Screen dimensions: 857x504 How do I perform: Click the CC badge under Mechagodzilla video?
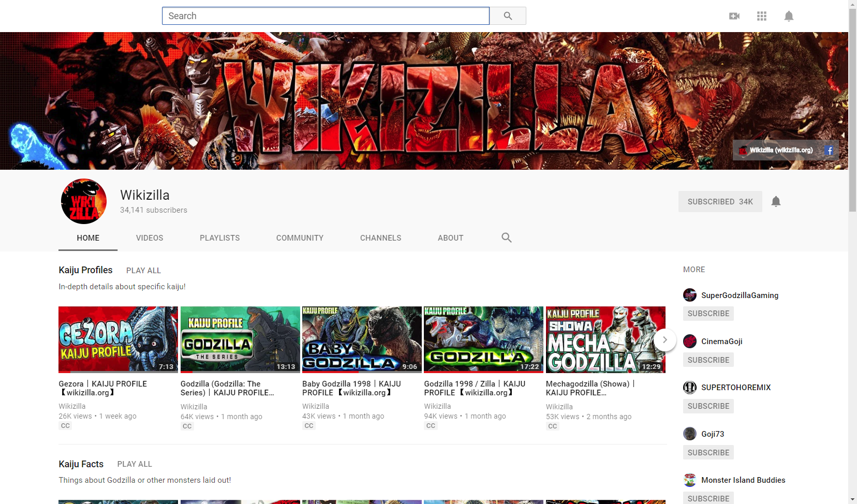click(x=553, y=426)
